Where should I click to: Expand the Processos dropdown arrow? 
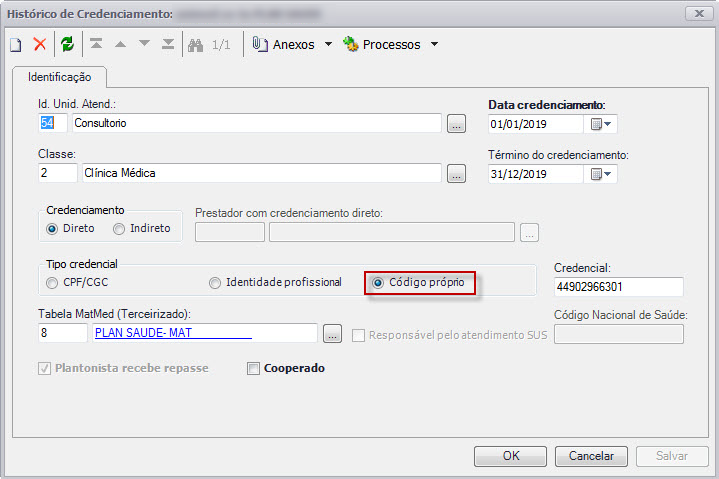[x=434, y=44]
